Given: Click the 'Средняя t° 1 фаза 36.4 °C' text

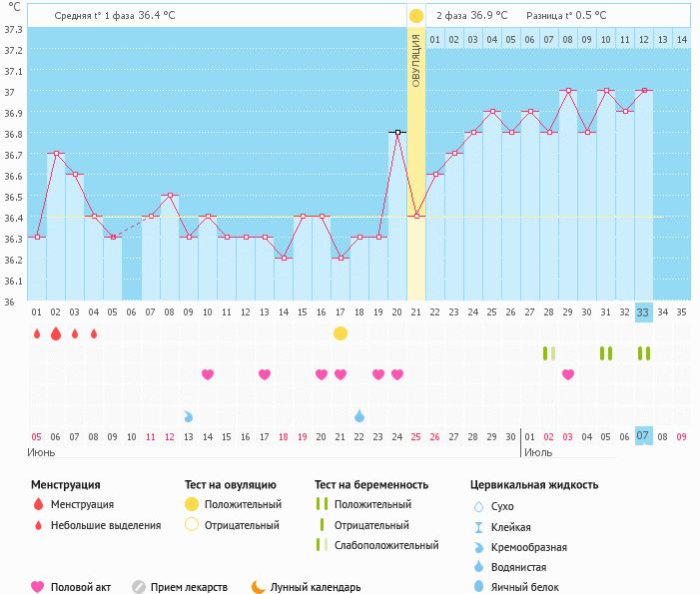Looking at the screenshot, I should pos(114,16).
